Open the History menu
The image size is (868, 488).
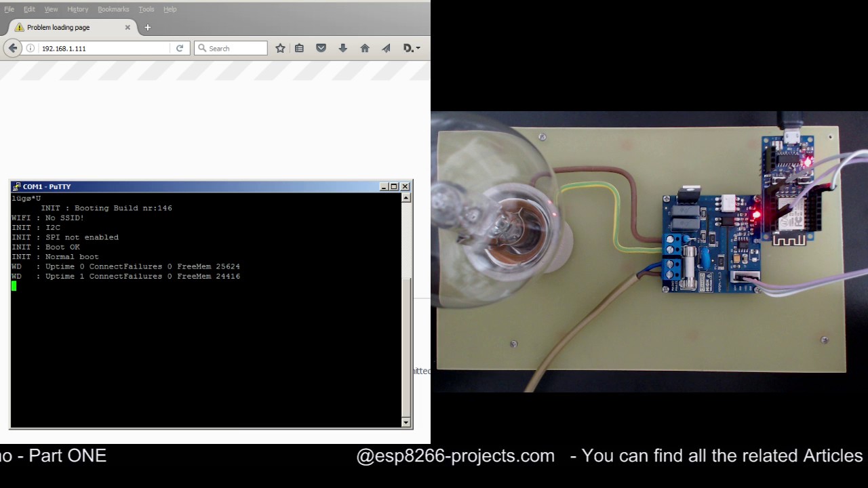77,9
